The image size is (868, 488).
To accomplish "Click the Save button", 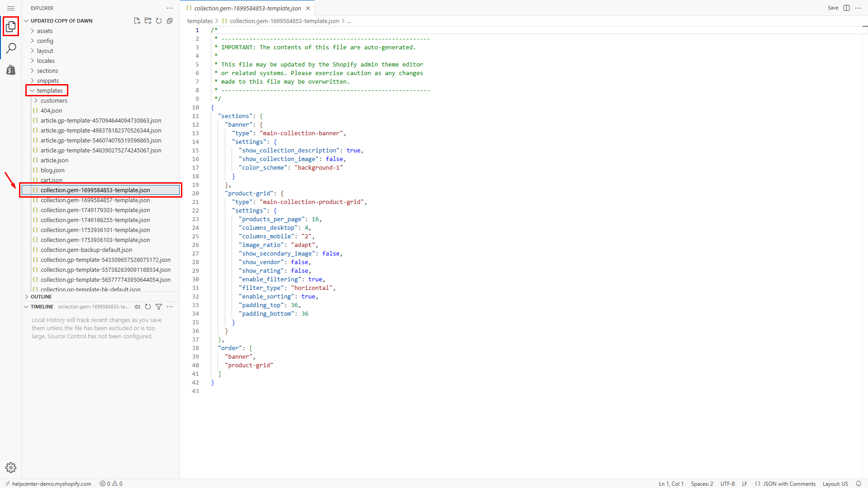I will coord(833,8).
